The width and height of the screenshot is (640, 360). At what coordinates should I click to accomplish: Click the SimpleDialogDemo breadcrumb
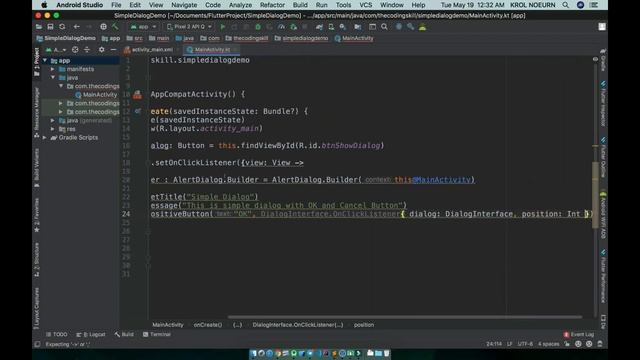point(66,38)
